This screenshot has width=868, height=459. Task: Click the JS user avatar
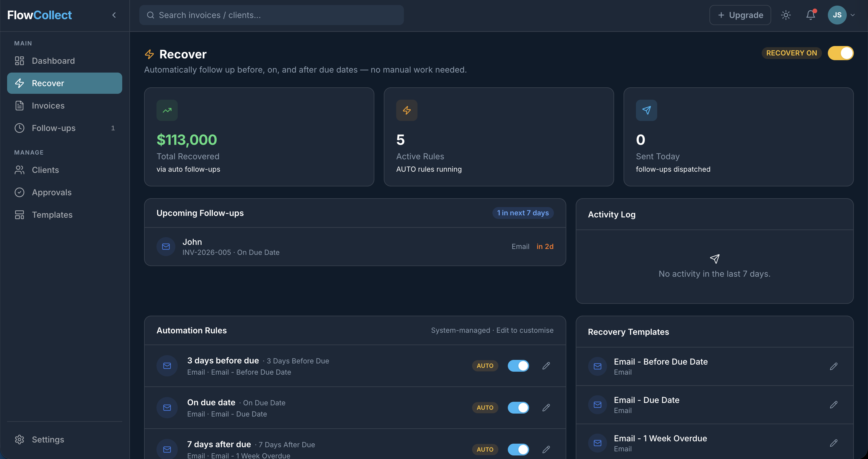click(x=837, y=15)
